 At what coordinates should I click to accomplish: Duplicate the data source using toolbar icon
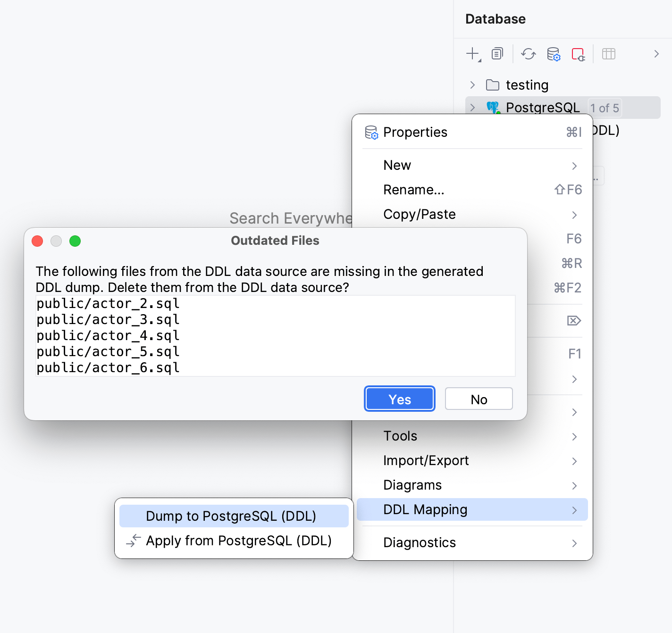pos(497,54)
